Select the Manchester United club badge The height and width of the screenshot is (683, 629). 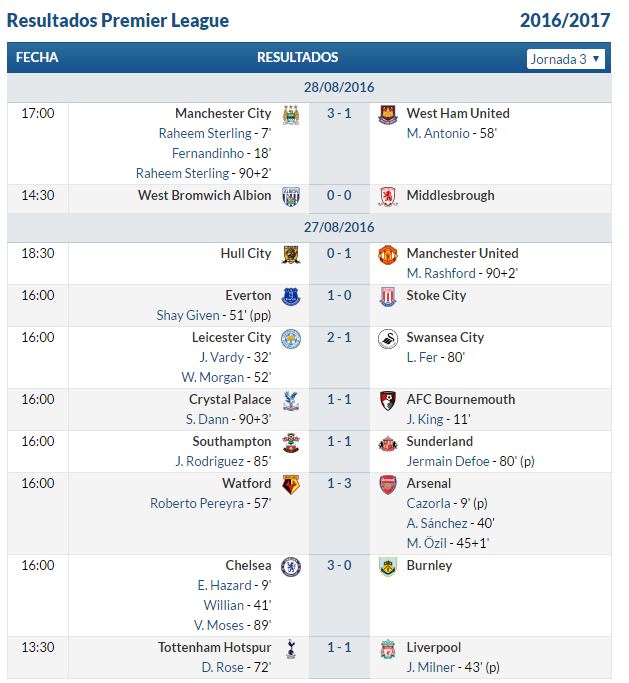click(388, 255)
